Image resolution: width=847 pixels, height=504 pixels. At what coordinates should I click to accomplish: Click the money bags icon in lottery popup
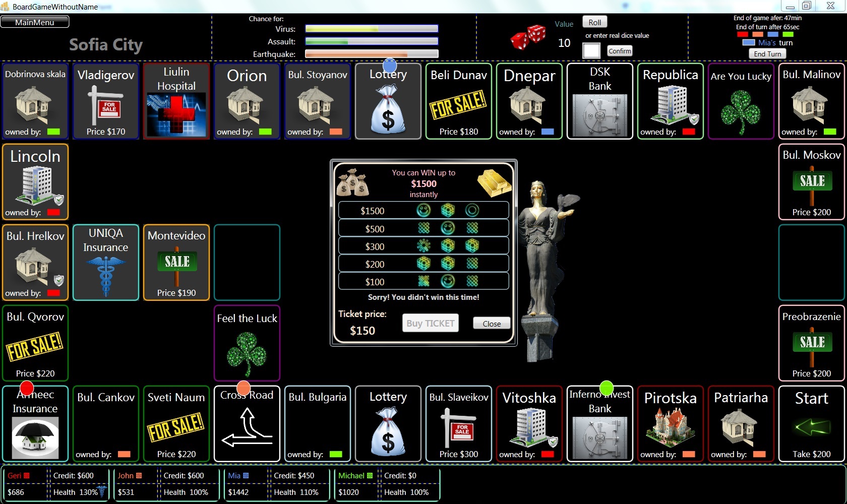[353, 182]
